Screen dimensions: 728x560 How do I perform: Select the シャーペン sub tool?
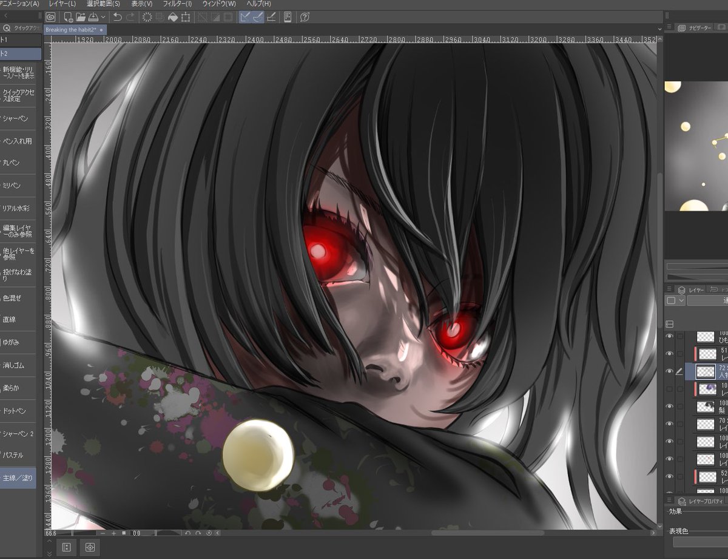tap(18, 119)
